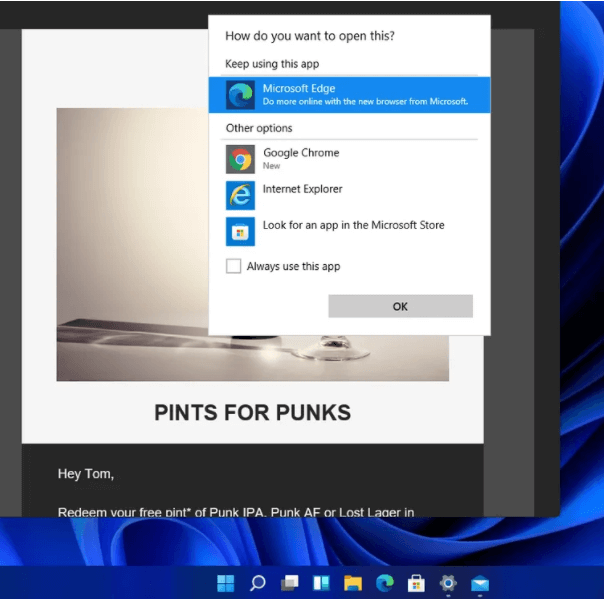The image size is (604, 600).
Task: Click 'How do you want to open this?' title
Action: click(310, 36)
